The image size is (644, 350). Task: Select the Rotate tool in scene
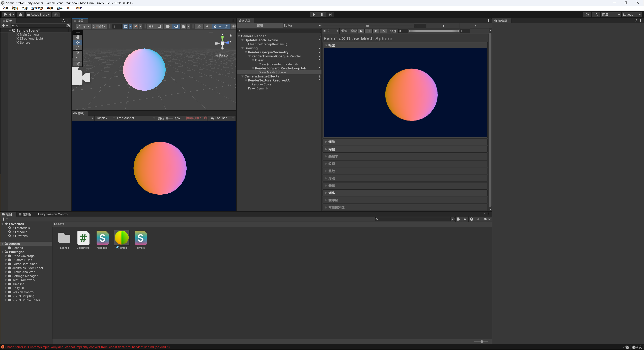[x=77, y=48]
